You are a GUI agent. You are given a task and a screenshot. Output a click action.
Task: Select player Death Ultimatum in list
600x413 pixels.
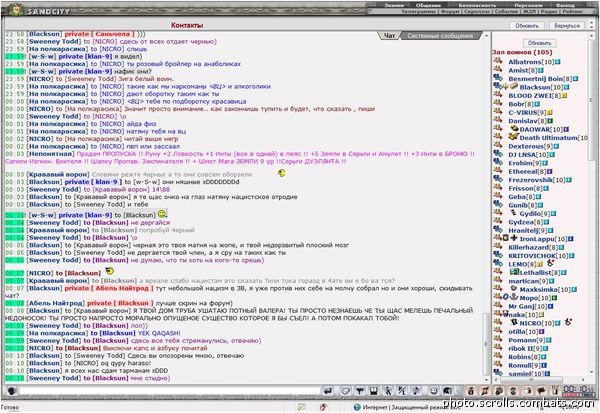553,138
